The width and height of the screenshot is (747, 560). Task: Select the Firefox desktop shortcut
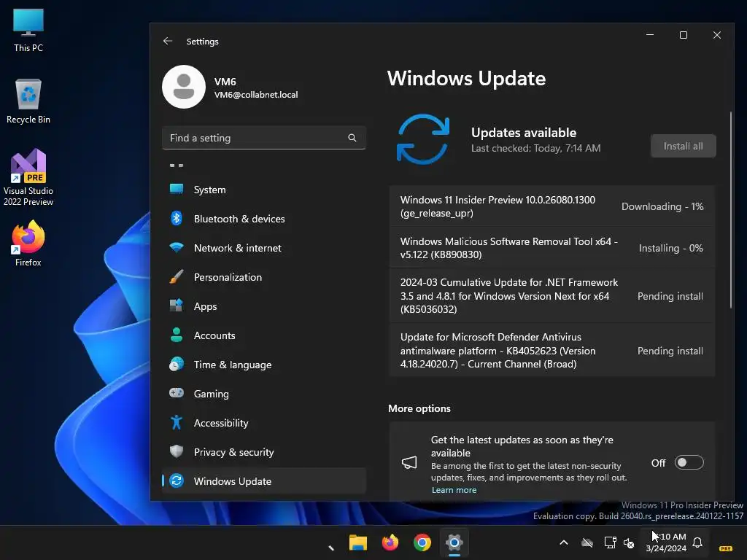point(28,244)
